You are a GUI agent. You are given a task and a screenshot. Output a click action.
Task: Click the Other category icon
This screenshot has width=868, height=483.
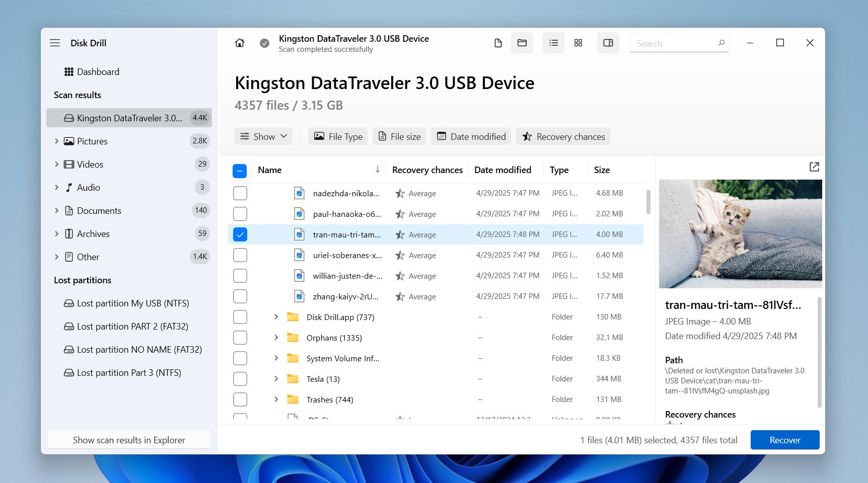69,257
